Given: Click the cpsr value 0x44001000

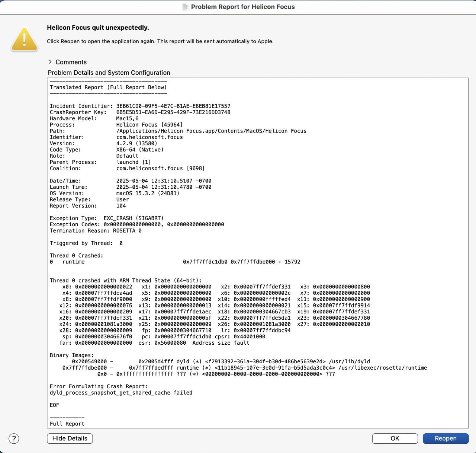Looking at the screenshot, I should (250, 337).
